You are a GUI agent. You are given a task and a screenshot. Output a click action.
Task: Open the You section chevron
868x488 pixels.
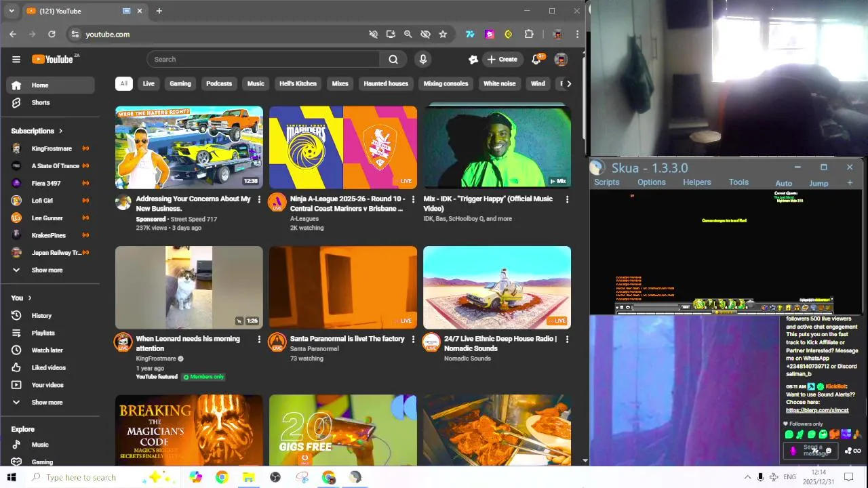point(30,298)
